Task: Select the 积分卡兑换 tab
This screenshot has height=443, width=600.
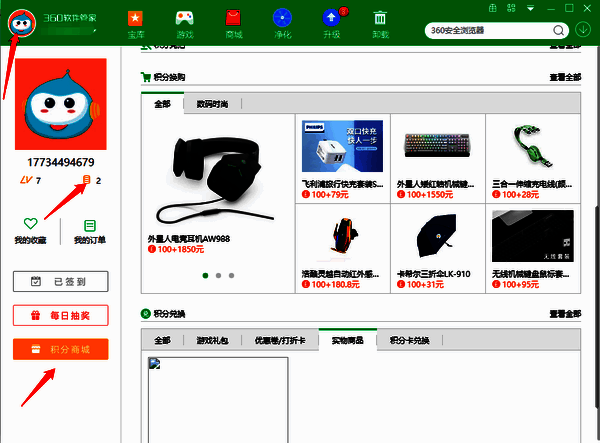Action: point(409,340)
